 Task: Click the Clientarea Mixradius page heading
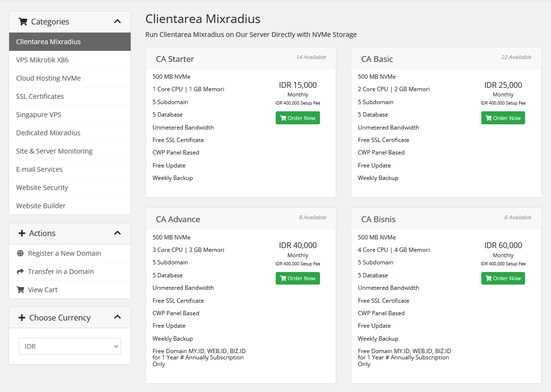click(203, 19)
